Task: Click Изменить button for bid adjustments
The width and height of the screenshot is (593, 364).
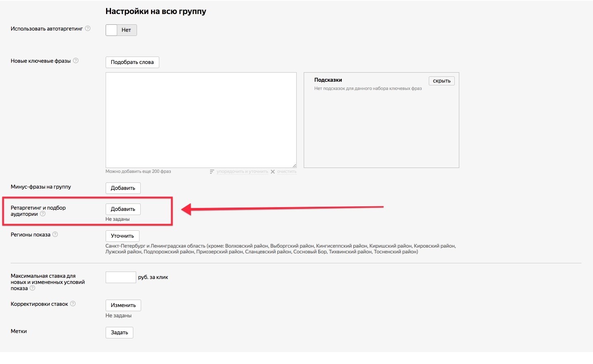Action: click(x=123, y=305)
